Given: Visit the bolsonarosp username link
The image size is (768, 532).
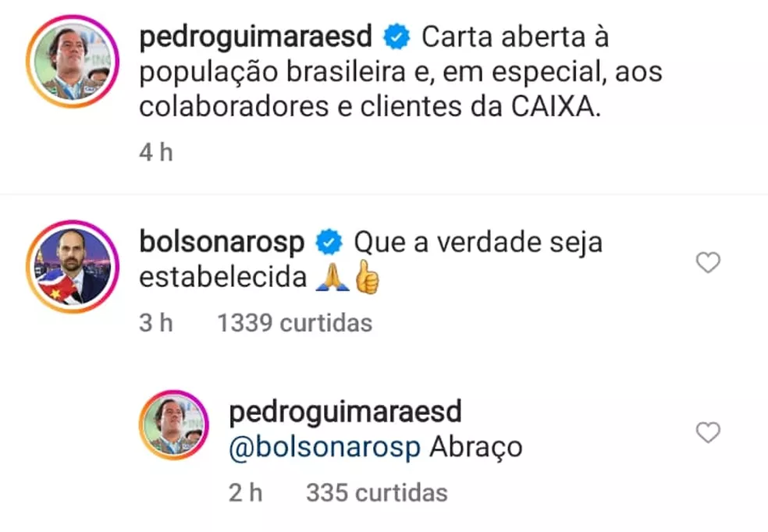Looking at the screenshot, I should point(222,243).
